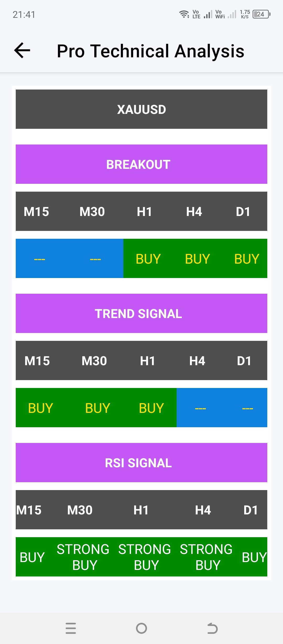Select the XAUUSD symbol header

[x=141, y=109]
